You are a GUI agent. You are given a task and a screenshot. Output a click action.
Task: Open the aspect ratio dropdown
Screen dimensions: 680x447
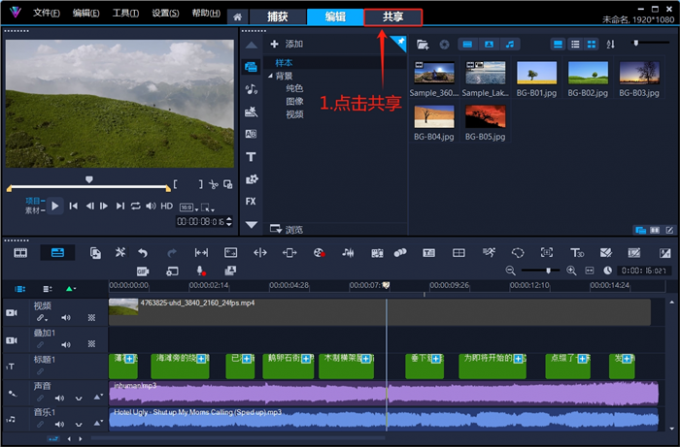189,207
